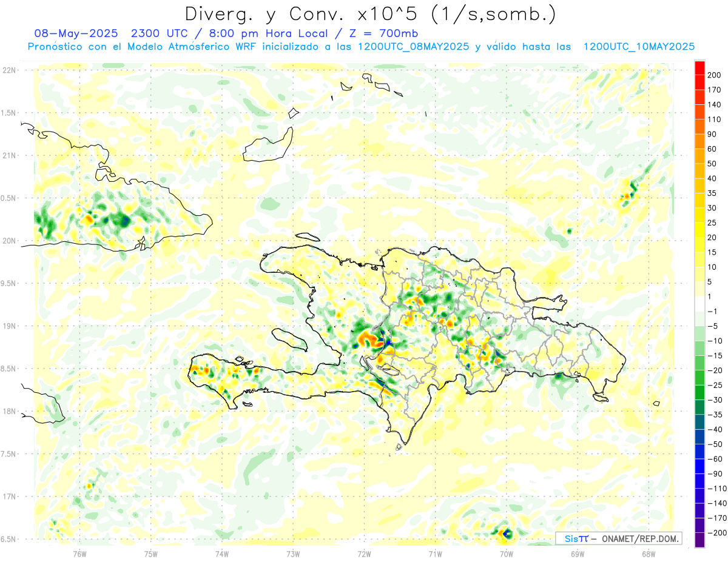Click the '70W' longitude label
Image resolution: width=728 pixels, height=562 pixels.
point(507,554)
